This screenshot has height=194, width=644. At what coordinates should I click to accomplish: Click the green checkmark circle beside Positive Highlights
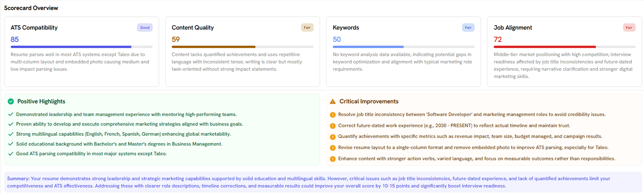coord(11,101)
